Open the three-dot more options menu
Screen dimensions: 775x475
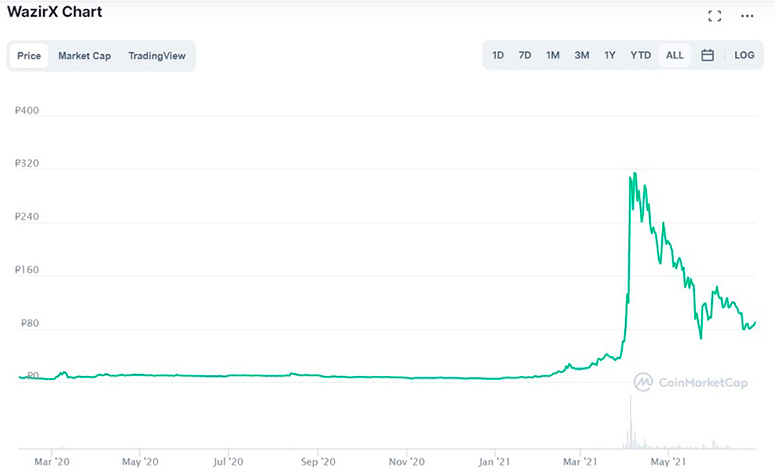click(747, 16)
